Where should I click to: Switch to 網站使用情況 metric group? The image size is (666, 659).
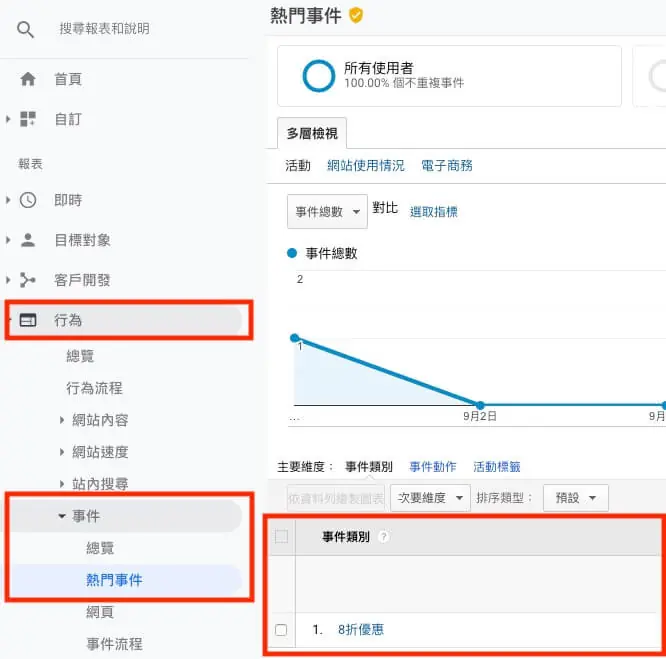[x=366, y=166]
